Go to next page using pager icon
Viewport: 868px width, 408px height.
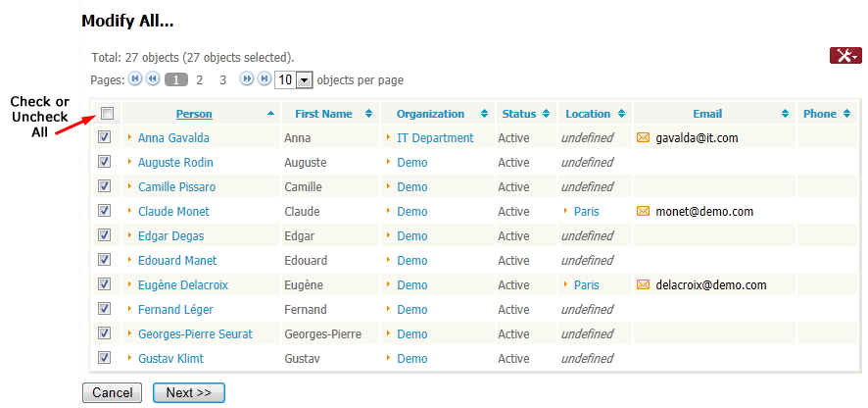247,79
